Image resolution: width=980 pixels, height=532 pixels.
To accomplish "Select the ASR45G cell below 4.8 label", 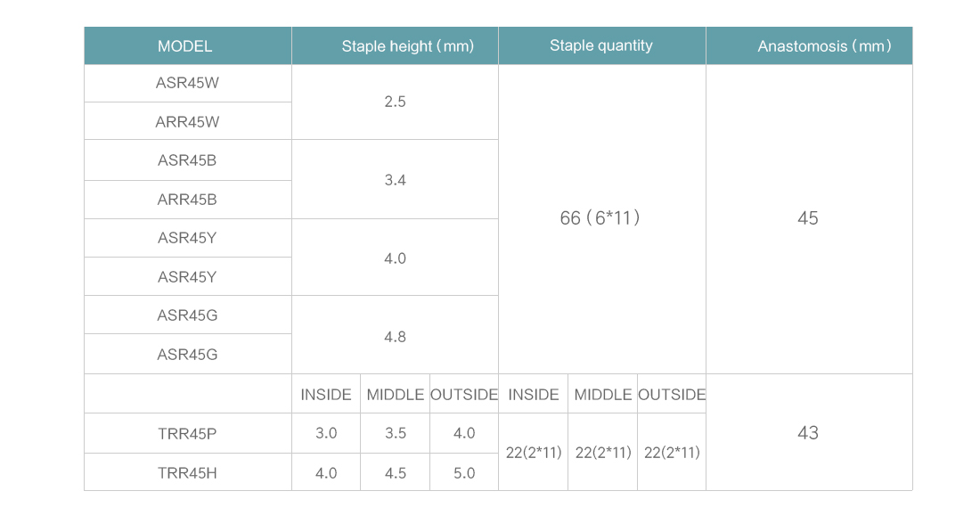I will pyautogui.click(x=187, y=355).
